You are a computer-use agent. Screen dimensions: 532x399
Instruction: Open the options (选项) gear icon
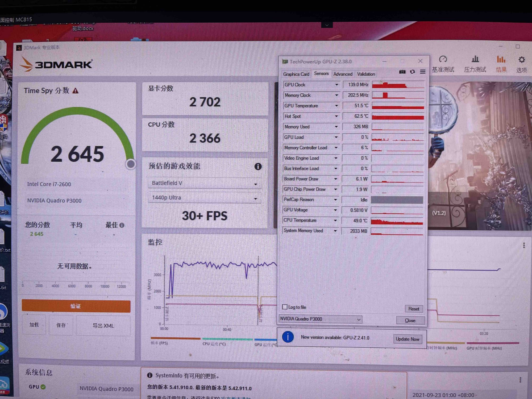(521, 60)
